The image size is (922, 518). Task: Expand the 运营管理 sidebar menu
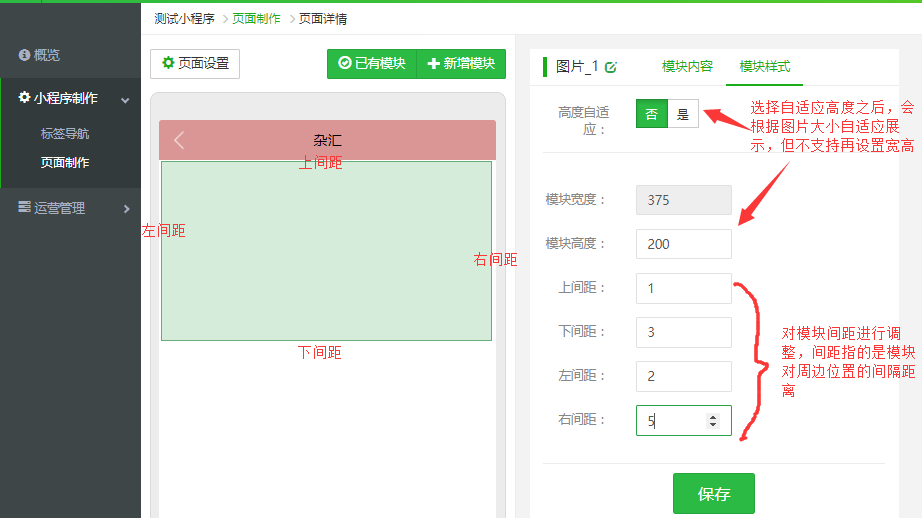pyautogui.click(x=126, y=208)
